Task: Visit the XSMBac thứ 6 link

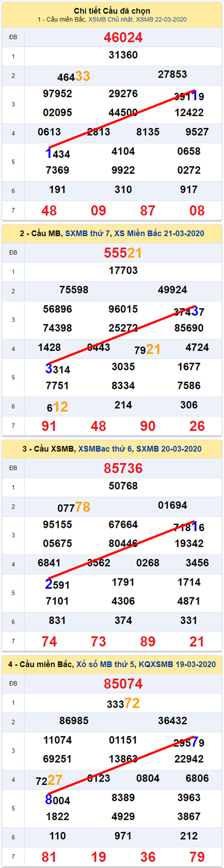Action: coord(105,448)
